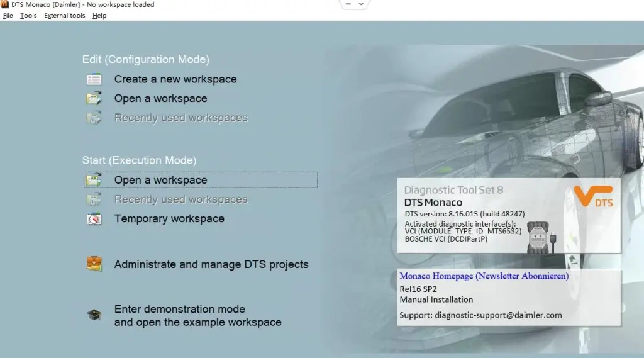The width and height of the screenshot is (644, 358).
Task: Open the External tools menu
Action: (x=65, y=16)
